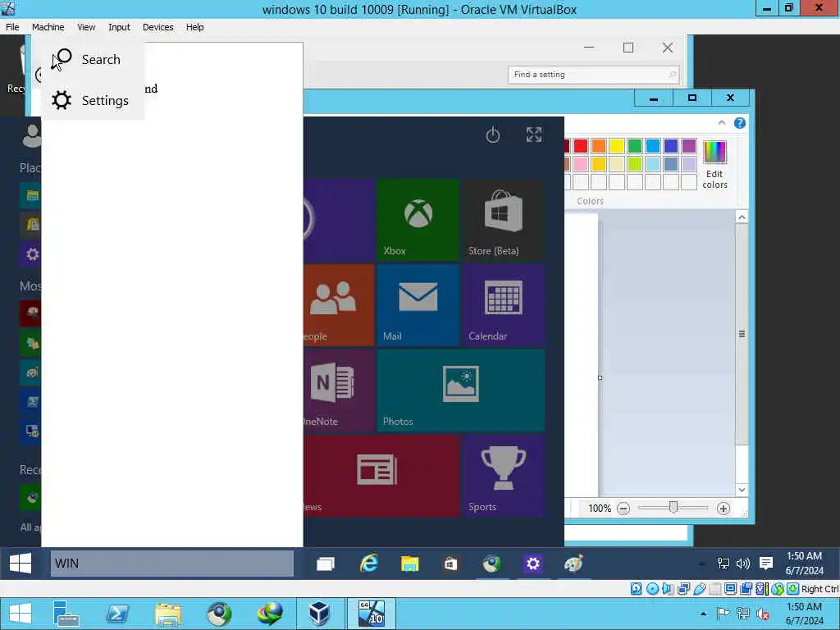The height and width of the screenshot is (630, 840).
Task: Open the VirtualBox Devices menu
Action: click(x=157, y=27)
